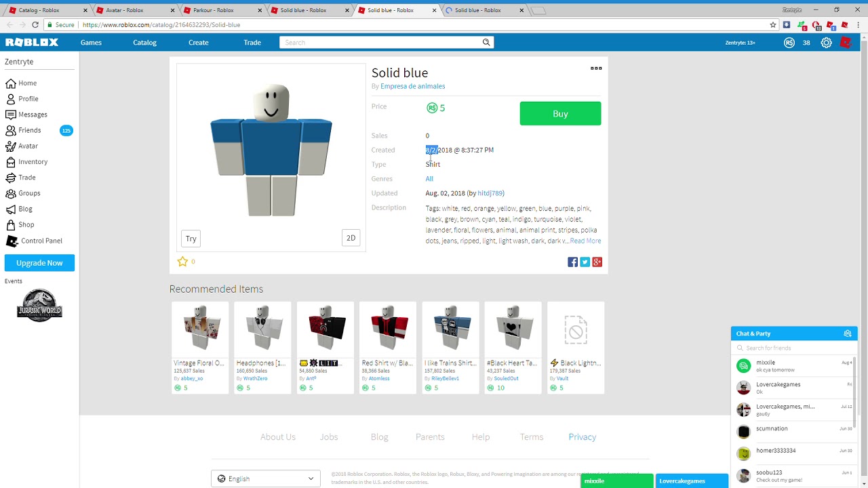
Task: Click the Chat & Party header bar
Action: pos(794,333)
